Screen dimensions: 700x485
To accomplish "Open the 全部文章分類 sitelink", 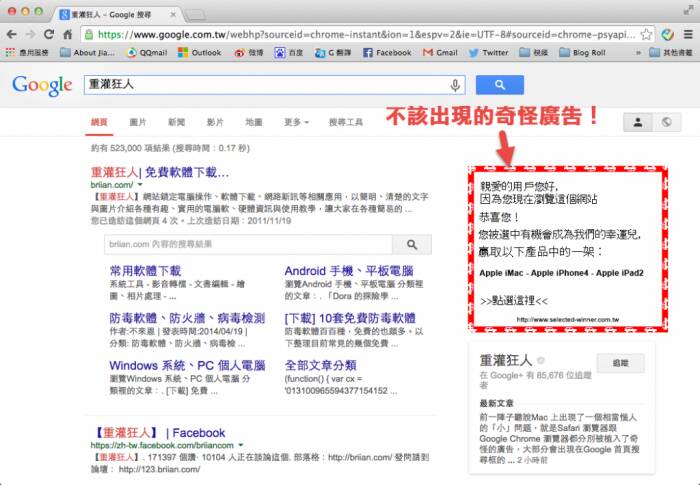I will pos(321,365).
